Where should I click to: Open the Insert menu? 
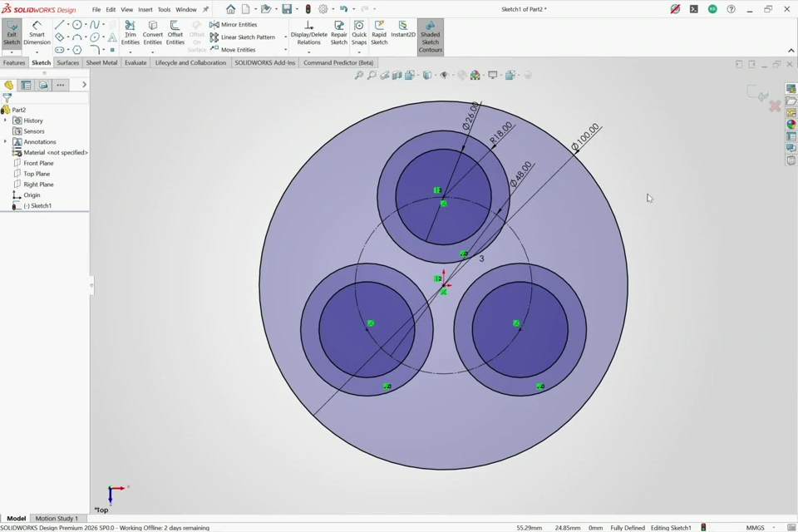[x=145, y=9]
